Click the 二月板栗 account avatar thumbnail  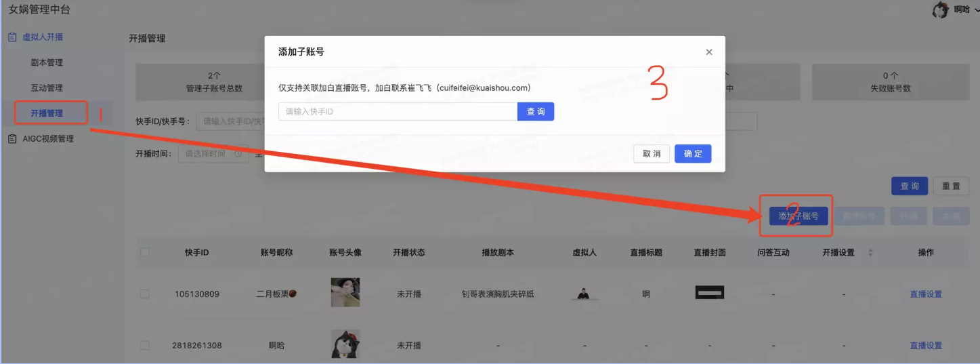(345, 292)
